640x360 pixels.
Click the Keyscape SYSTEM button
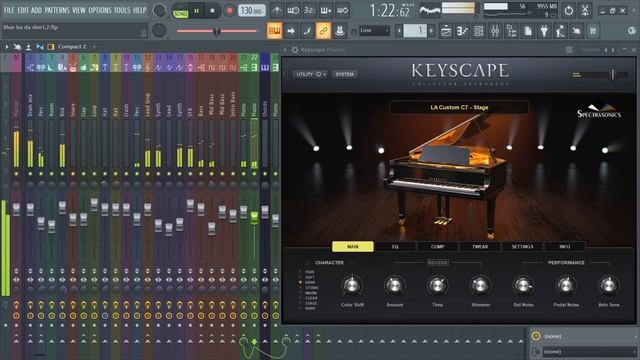tap(344, 74)
